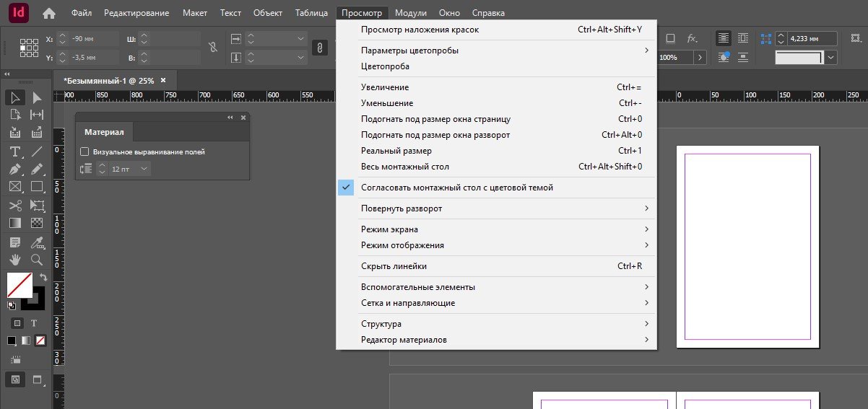
Task: Click the Apply None (red slash) swatch
Action: 41,340
